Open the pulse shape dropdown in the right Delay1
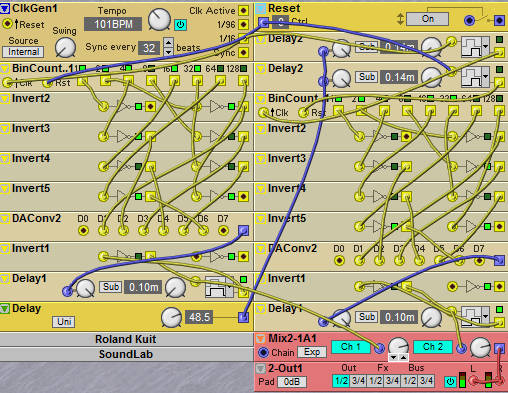The width and height of the screenshot is (508, 393). (x=485, y=316)
